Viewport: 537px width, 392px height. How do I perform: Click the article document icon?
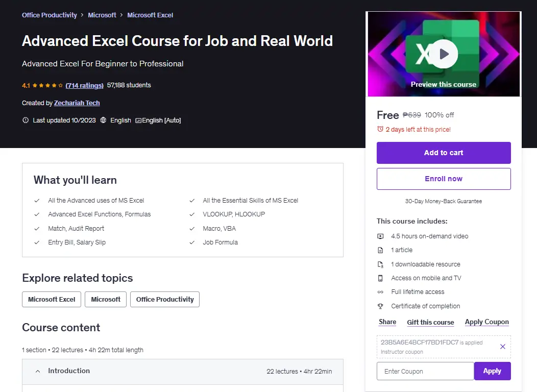(380, 250)
